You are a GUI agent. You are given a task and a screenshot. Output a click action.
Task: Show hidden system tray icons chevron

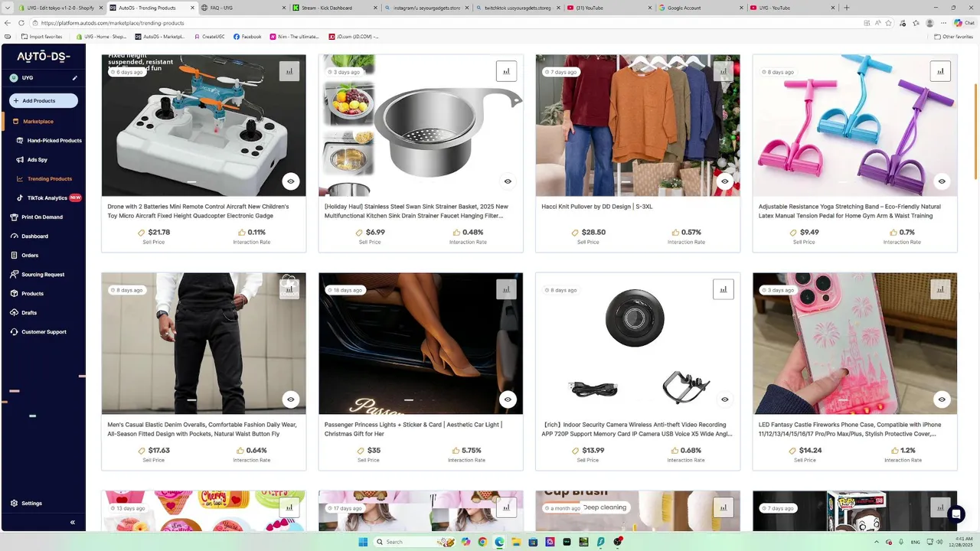tap(877, 542)
